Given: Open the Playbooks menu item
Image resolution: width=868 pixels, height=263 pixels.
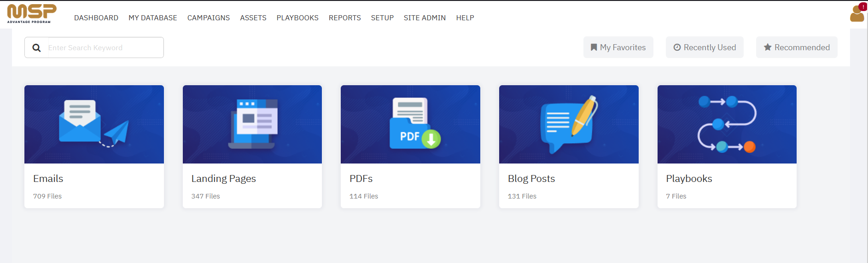Looking at the screenshot, I should click(297, 18).
